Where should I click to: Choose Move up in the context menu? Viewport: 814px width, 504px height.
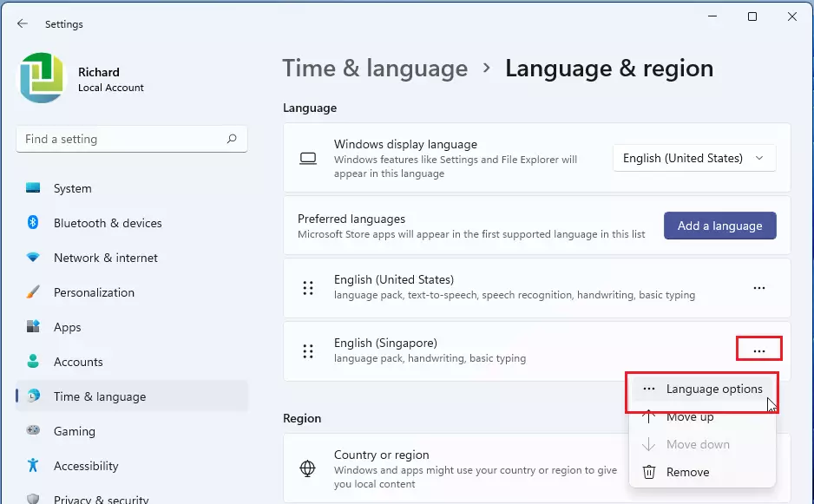688,416
